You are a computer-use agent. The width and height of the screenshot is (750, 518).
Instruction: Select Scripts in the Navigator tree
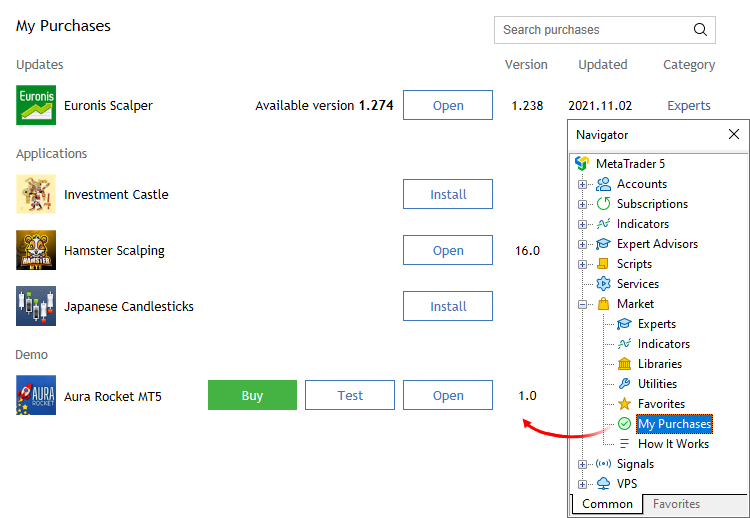tap(634, 264)
